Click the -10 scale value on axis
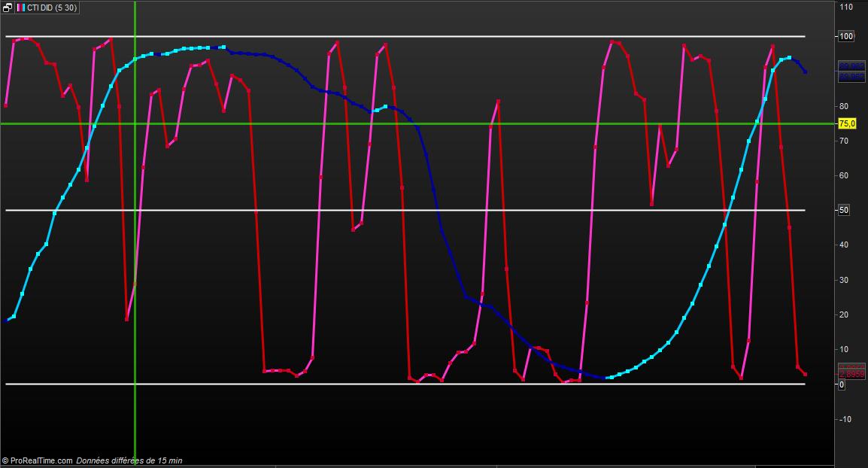This screenshot has width=868, height=468. (x=845, y=419)
